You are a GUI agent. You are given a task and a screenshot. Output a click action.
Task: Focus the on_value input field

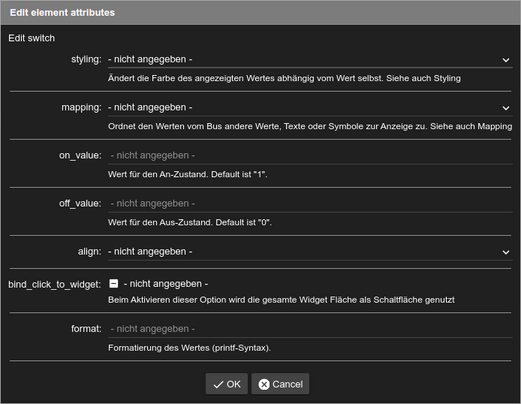coord(310,155)
